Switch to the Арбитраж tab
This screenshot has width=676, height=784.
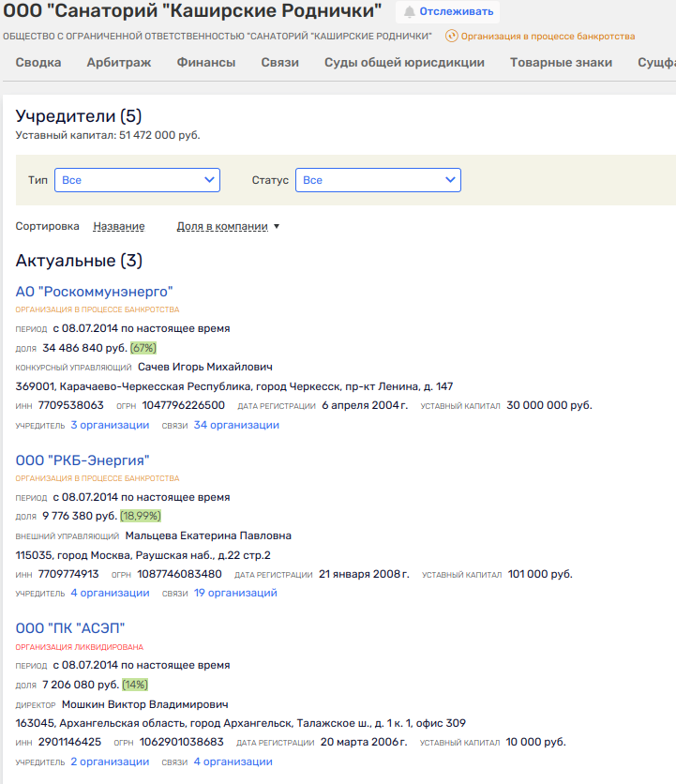click(119, 63)
